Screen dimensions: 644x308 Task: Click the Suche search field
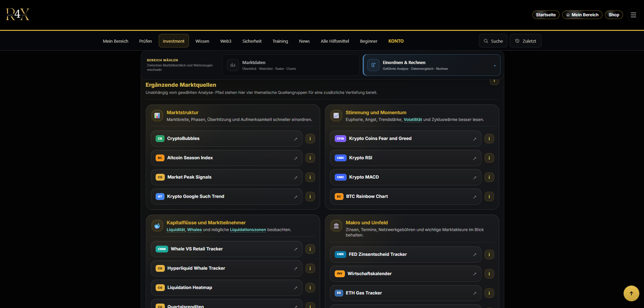[x=493, y=41]
